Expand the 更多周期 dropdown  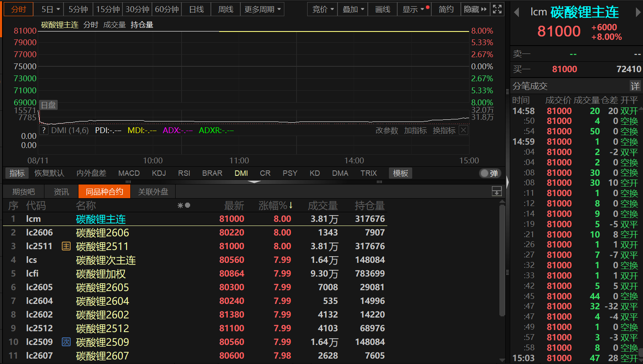[x=262, y=9]
